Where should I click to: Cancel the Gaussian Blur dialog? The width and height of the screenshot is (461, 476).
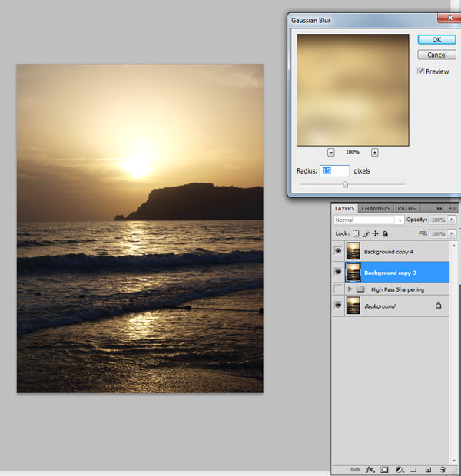[436, 55]
